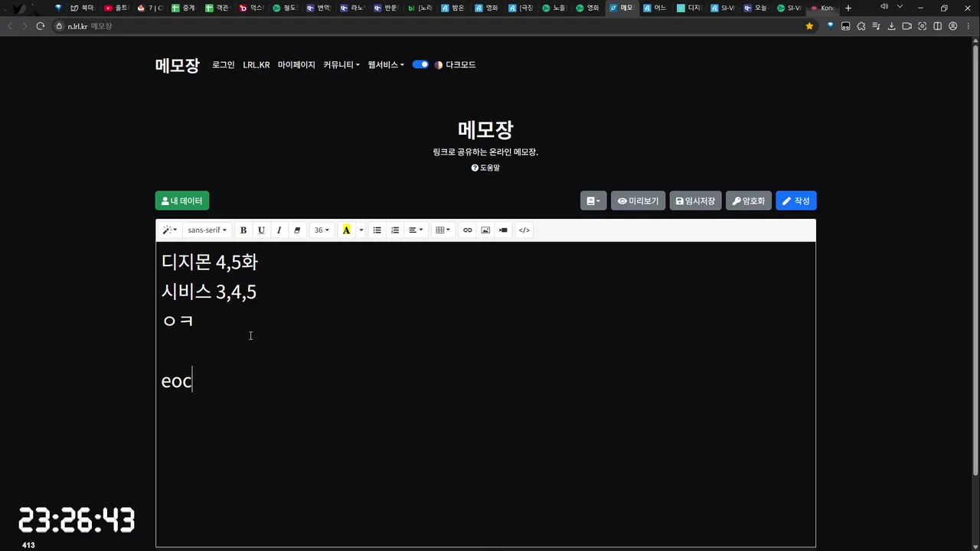980x551 pixels.
Task: Toggle the dark mode switch
Action: click(420, 64)
